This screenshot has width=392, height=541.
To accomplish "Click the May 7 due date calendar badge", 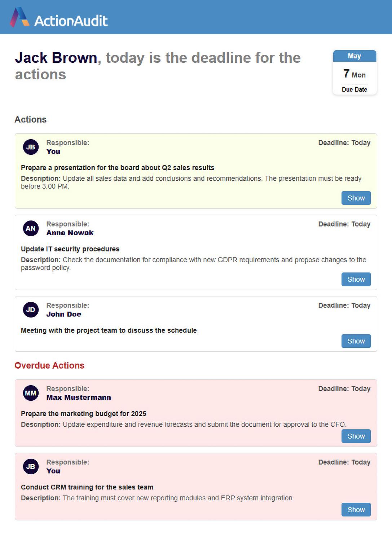I will (x=354, y=73).
